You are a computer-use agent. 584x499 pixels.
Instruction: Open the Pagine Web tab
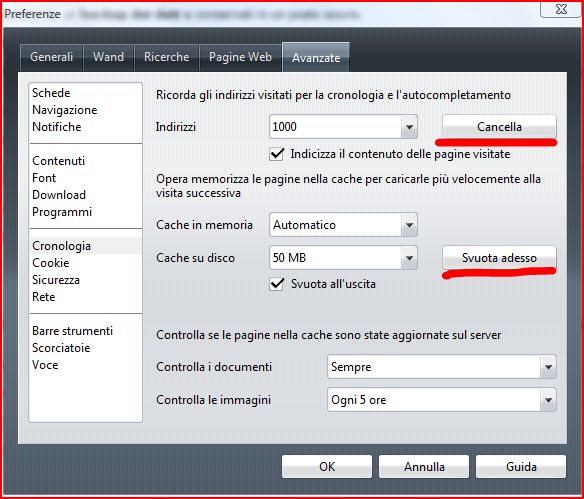pyautogui.click(x=240, y=57)
